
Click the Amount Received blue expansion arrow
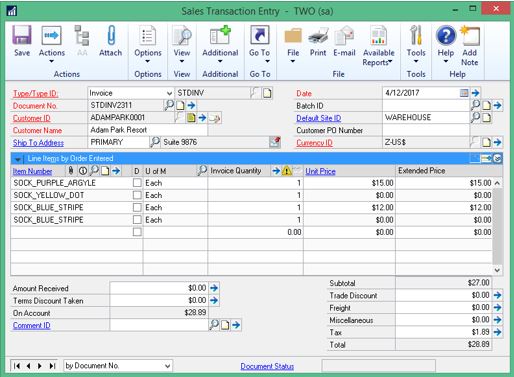point(214,288)
